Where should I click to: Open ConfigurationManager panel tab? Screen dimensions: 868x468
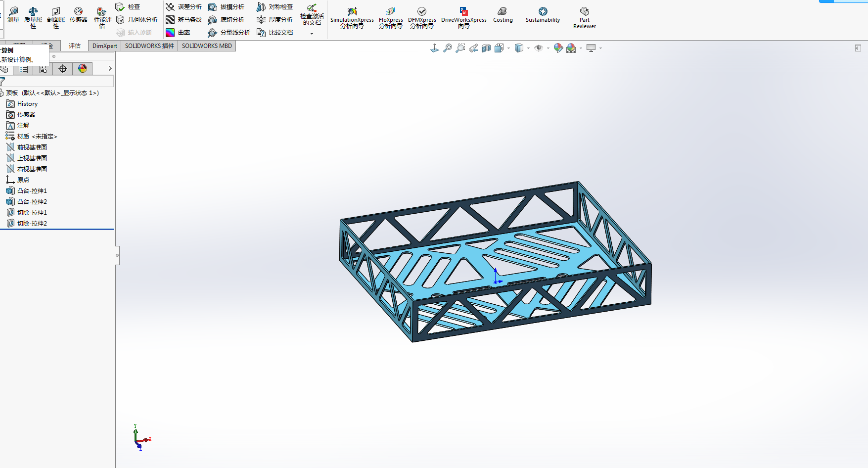(x=43, y=69)
